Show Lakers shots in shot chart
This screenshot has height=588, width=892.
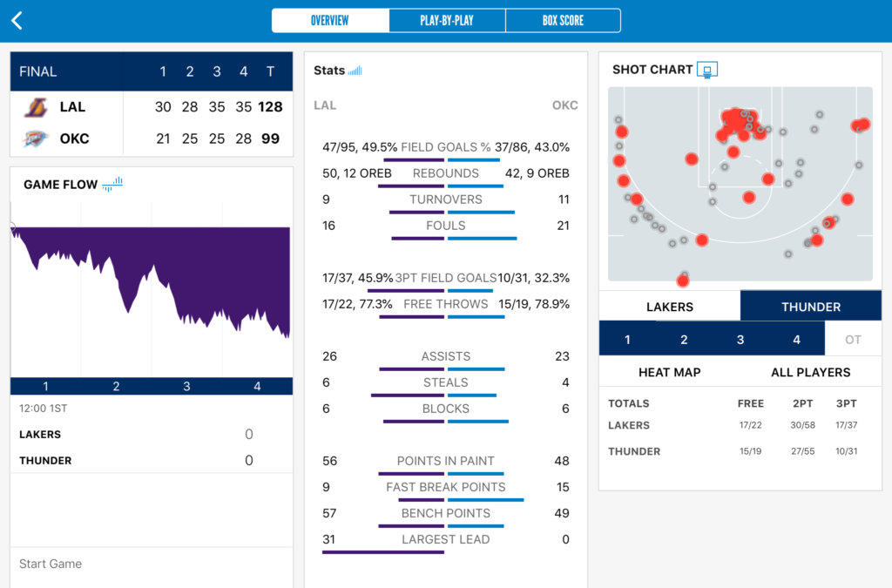pos(669,307)
